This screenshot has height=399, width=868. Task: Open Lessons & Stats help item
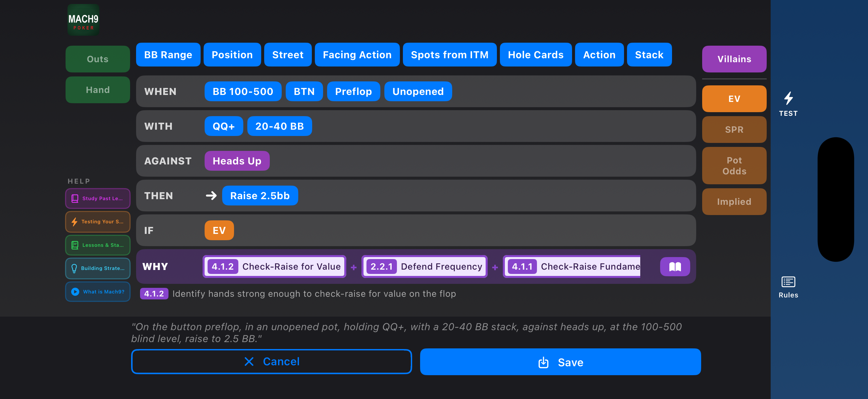[98, 245]
